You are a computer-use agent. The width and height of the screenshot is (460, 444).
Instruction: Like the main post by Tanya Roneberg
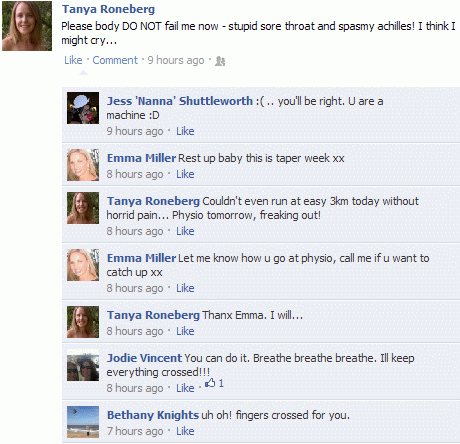coord(73,60)
